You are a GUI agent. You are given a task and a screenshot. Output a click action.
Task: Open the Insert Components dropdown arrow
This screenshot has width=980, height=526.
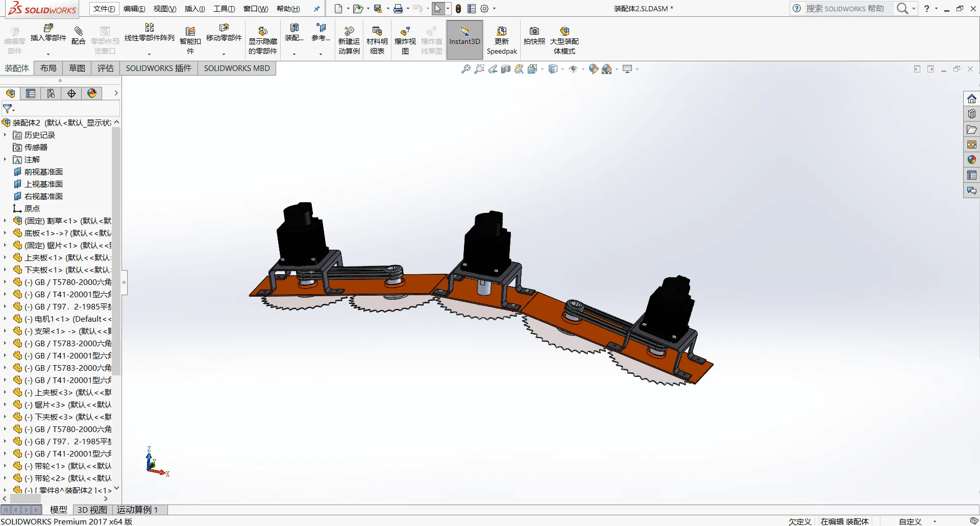click(x=48, y=54)
